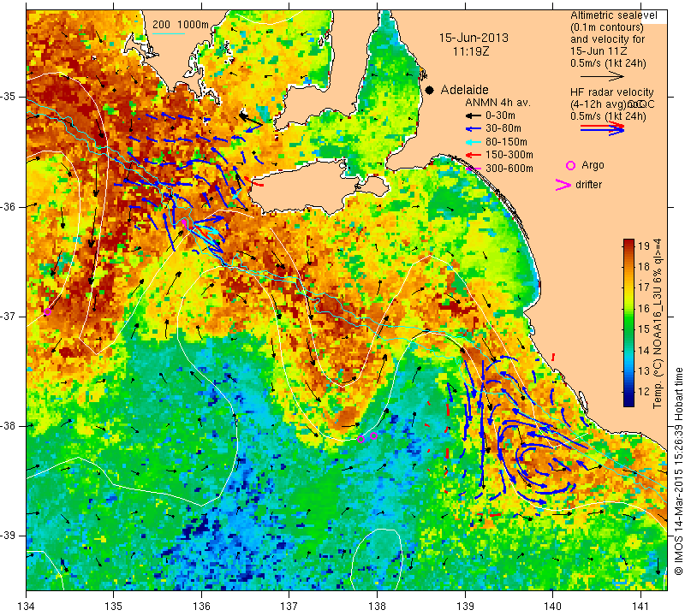Click the dark red top of the temperature colorbar

click(628, 241)
